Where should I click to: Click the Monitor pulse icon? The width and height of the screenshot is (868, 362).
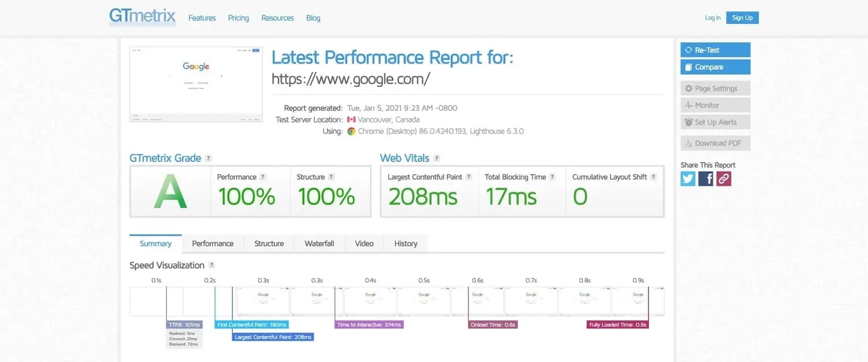689,105
